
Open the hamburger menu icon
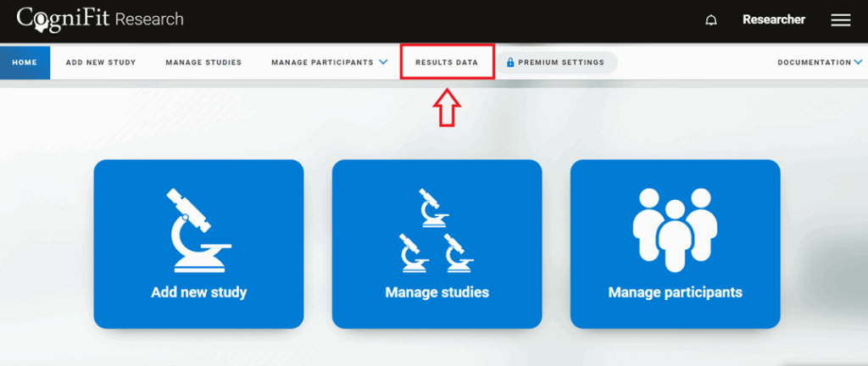[x=841, y=20]
